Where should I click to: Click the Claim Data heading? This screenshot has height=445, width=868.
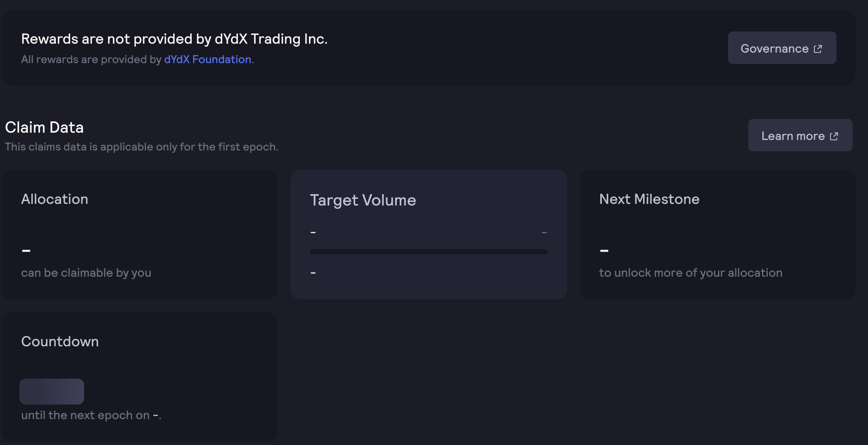pos(44,127)
